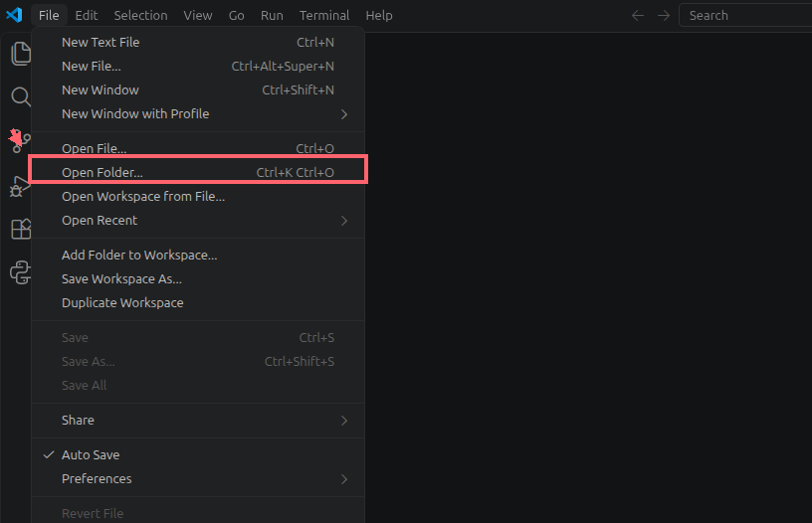The height and width of the screenshot is (523, 812).
Task: Open the Run menu
Action: 272,16
